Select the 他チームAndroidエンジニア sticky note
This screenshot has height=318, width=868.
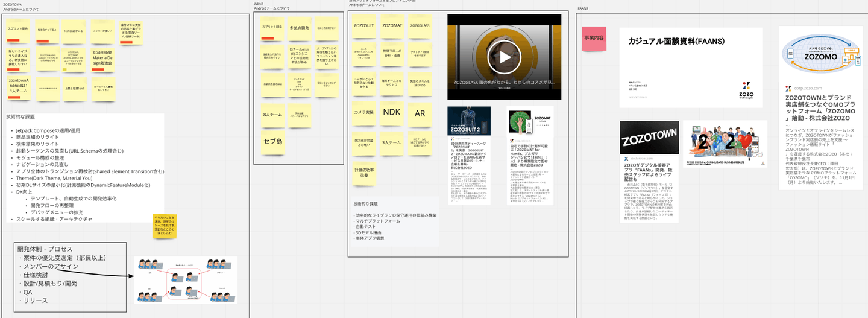coord(300,56)
